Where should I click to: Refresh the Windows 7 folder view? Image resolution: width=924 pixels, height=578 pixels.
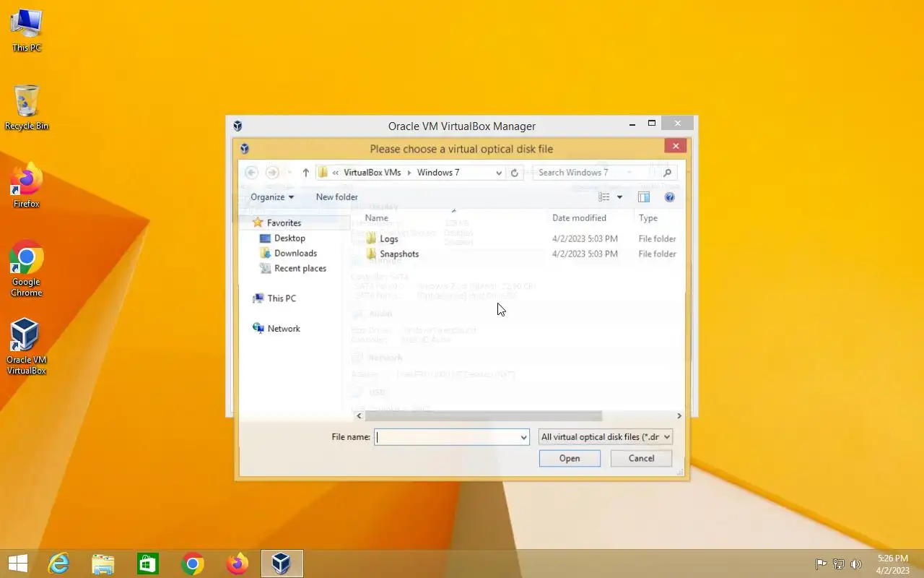click(515, 173)
